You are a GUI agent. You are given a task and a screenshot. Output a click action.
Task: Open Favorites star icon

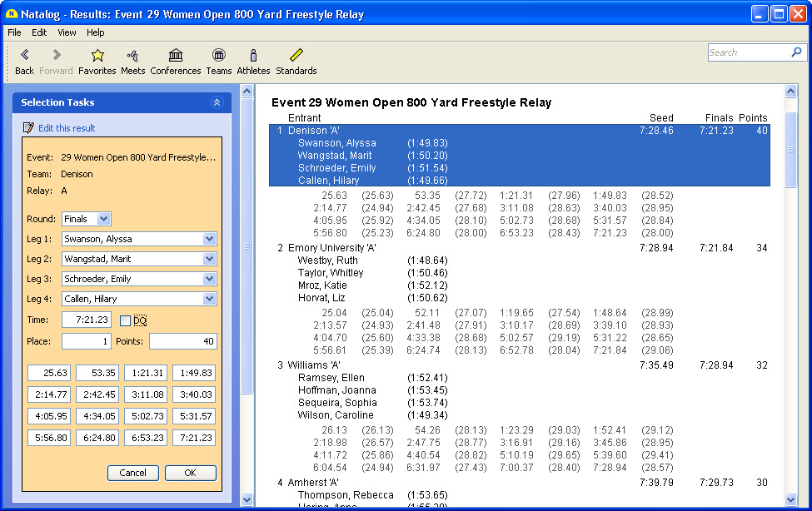[x=97, y=56]
